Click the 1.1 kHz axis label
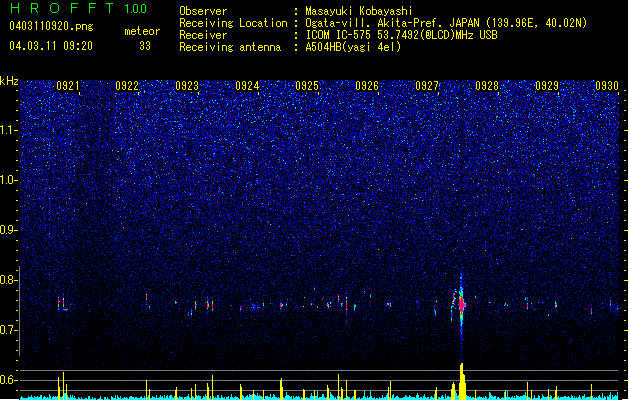Image resolution: width=629 pixels, height=400 pixels. tap(9, 130)
